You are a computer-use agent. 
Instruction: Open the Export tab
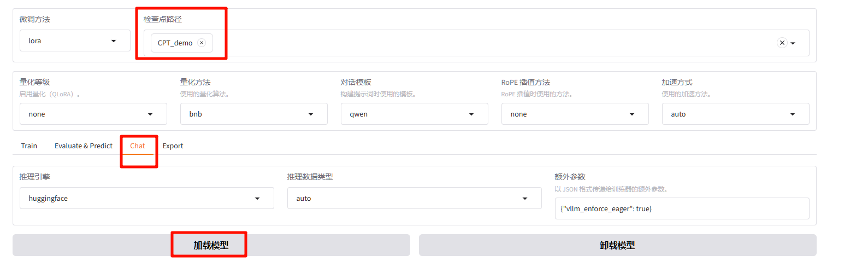173,146
